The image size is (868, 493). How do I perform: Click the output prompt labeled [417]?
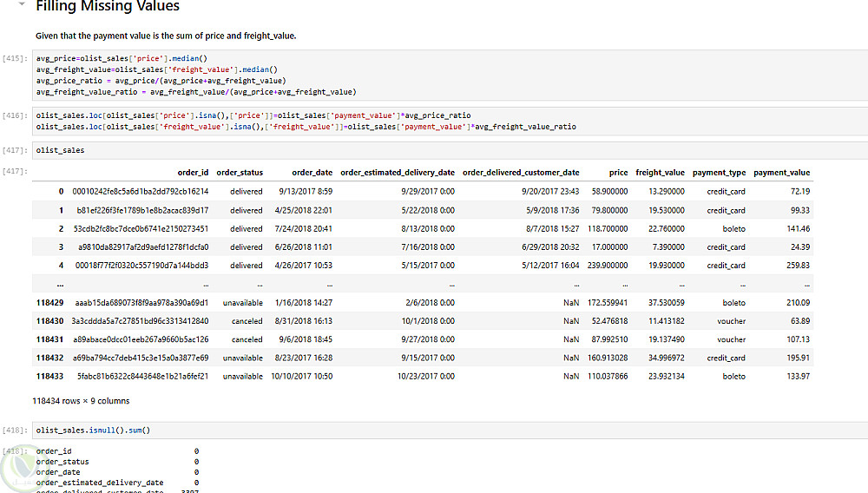(15, 172)
